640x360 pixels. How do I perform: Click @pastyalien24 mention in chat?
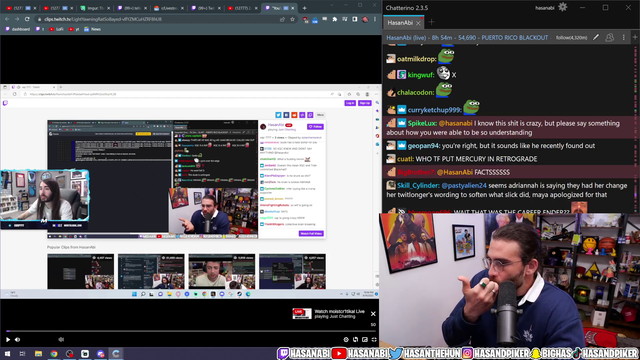pyautogui.click(x=464, y=185)
